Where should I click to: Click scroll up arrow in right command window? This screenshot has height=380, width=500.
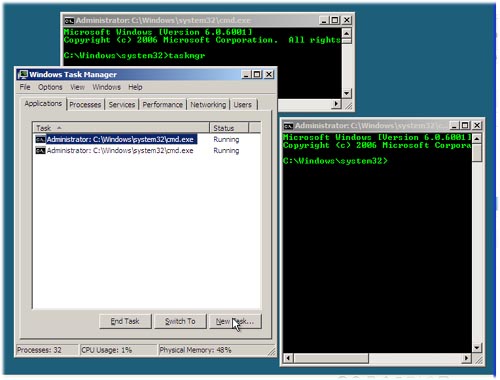click(x=477, y=138)
